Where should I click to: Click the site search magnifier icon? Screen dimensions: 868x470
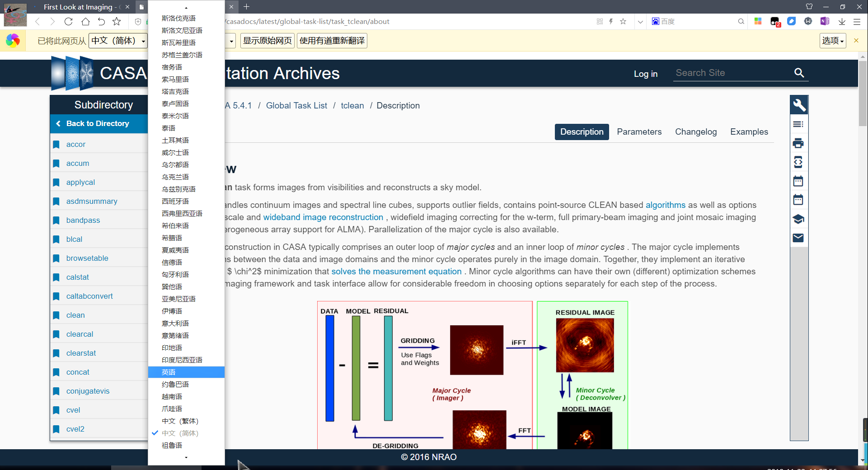coord(799,73)
